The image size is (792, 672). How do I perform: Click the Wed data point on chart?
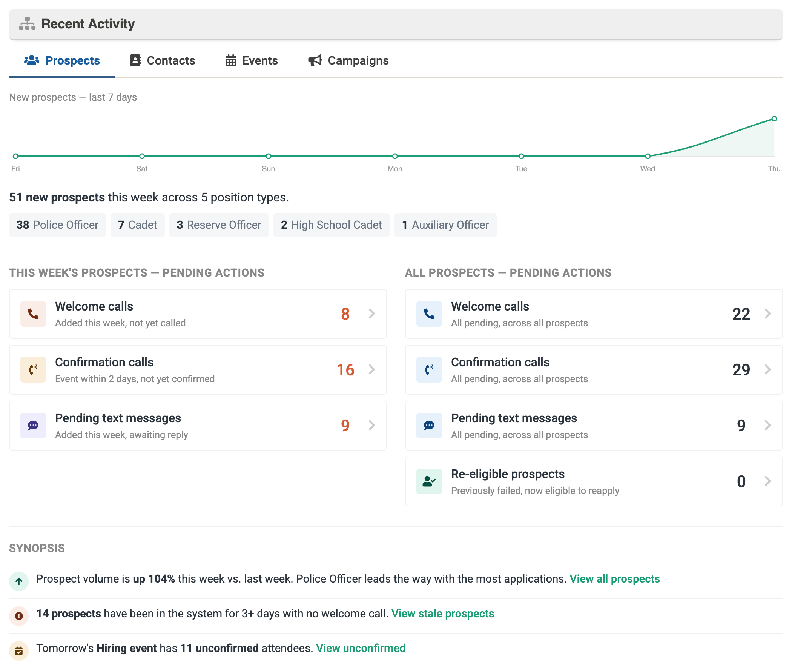click(648, 156)
